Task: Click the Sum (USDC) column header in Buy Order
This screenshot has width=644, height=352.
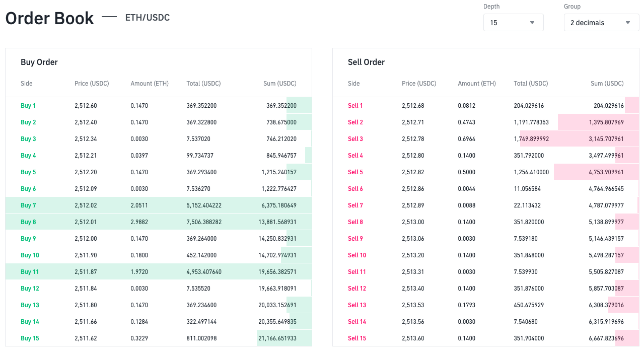Action: pyautogui.click(x=279, y=84)
